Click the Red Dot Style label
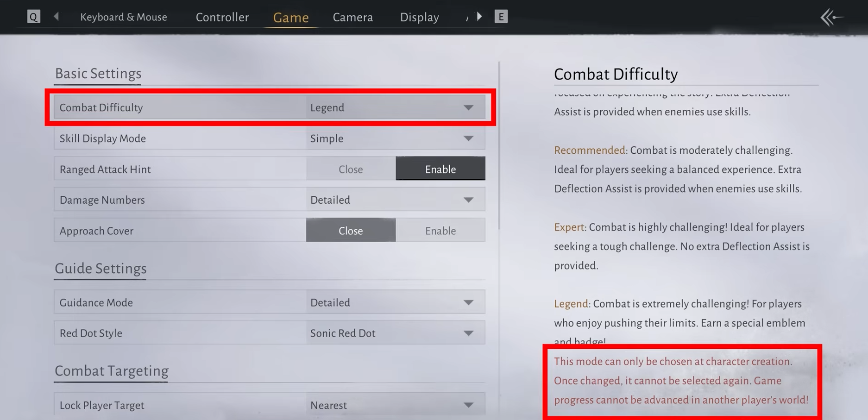 [x=91, y=333]
